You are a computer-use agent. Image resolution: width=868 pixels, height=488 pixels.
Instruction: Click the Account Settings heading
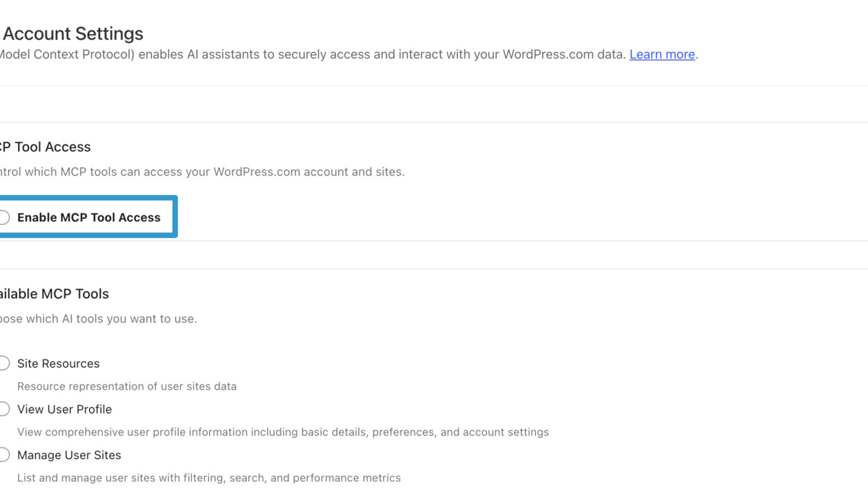pos(72,33)
